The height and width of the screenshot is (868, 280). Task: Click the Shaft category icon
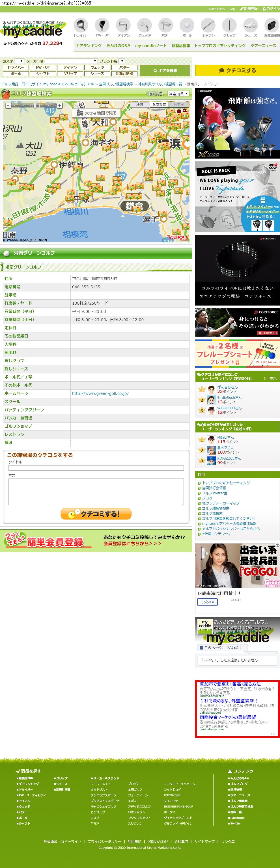(x=208, y=25)
